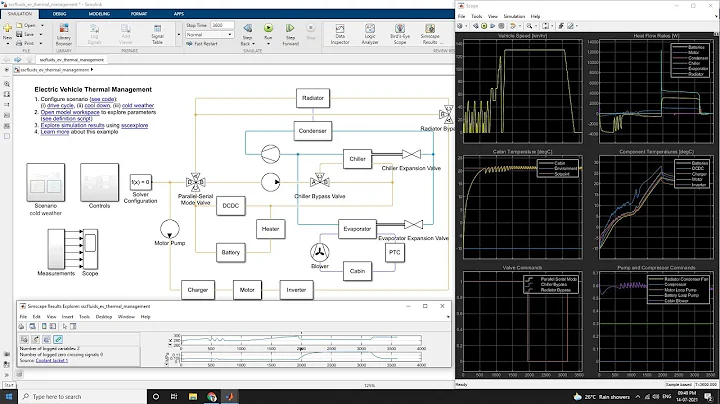Click the 'cool down' scenario link

[x=98, y=106]
